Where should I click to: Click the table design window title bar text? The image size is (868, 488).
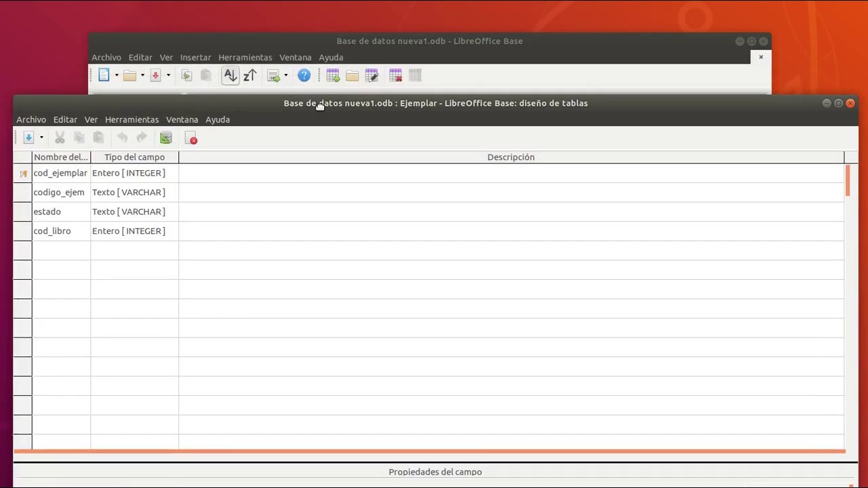tap(435, 103)
